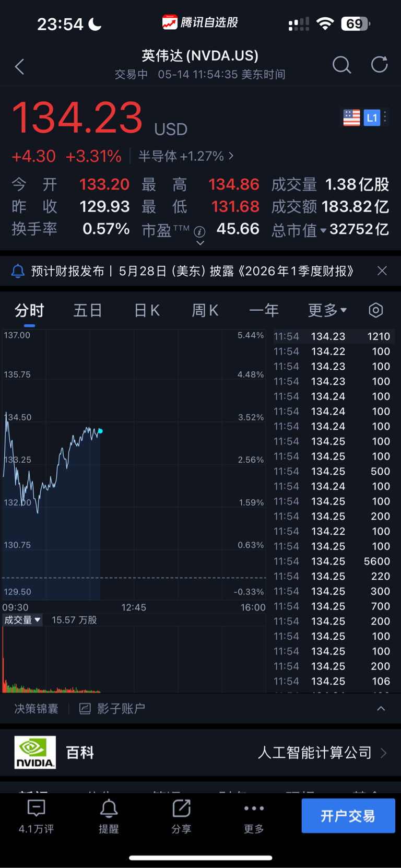
Task: Open the 总市值 market cap dropdown
Action: coord(323,230)
